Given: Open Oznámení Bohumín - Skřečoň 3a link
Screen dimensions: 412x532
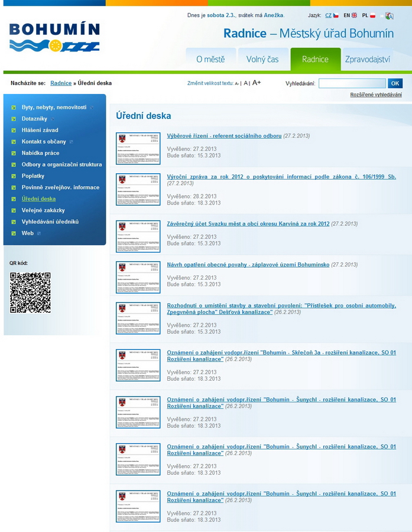Looking at the screenshot, I should tap(281, 356).
